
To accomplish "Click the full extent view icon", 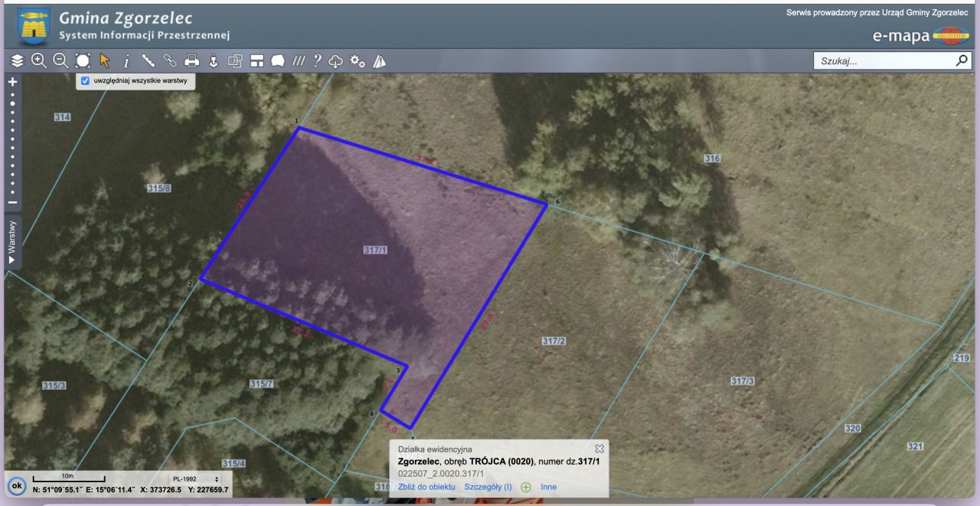I will [x=83, y=61].
